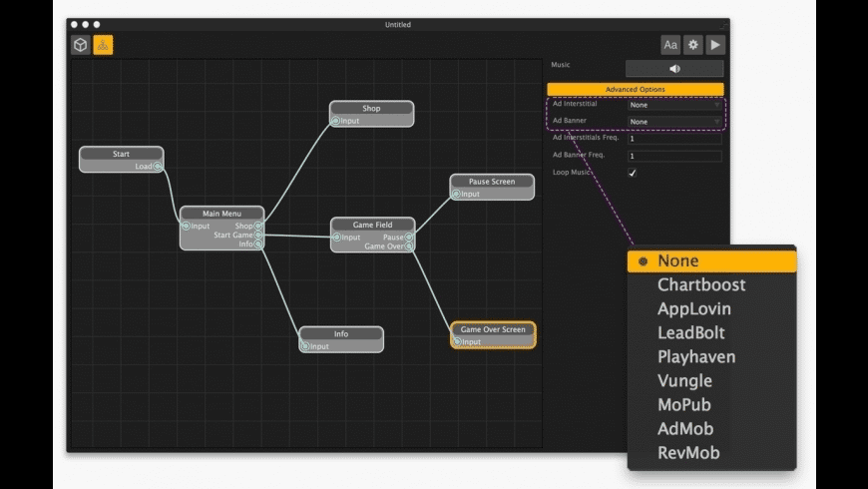Open the Ad Interstitial dropdown
Screen dimensions: 868x489
coord(674,105)
